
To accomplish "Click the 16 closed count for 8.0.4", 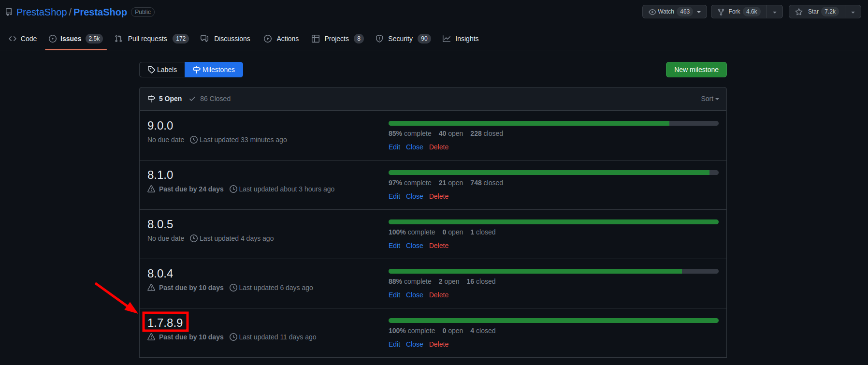I will (x=481, y=281).
